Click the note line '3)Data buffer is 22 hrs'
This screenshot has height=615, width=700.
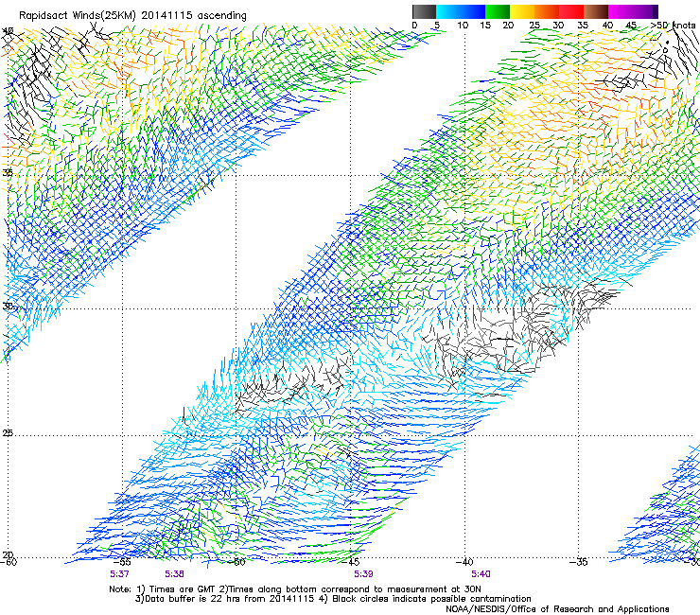coord(333,599)
